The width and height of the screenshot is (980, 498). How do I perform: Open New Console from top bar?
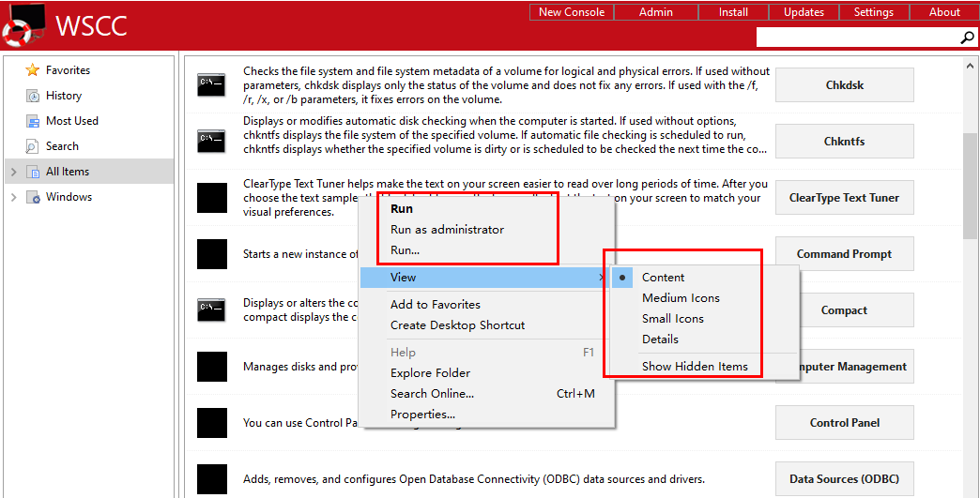tap(572, 12)
